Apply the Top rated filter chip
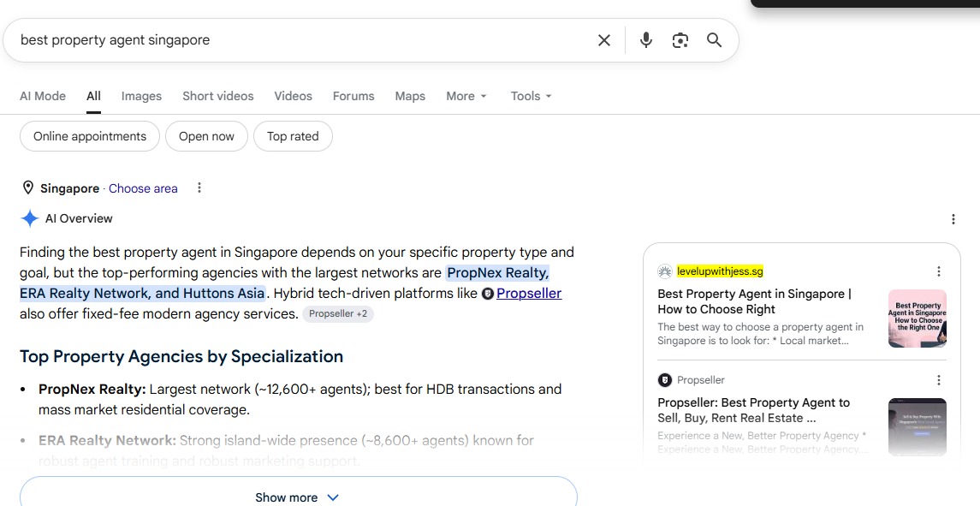The width and height of the screenshot is (980, 506). coord(293,136)
